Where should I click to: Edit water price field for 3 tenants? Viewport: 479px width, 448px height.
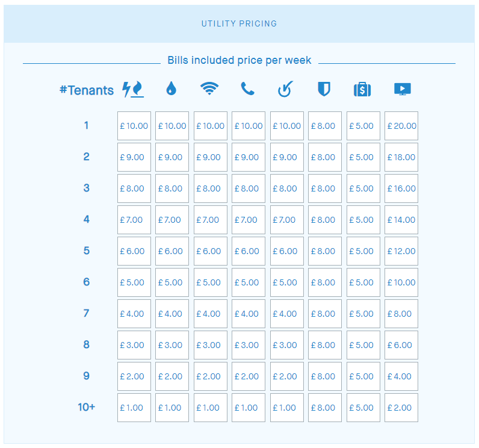tap(172, 189)
